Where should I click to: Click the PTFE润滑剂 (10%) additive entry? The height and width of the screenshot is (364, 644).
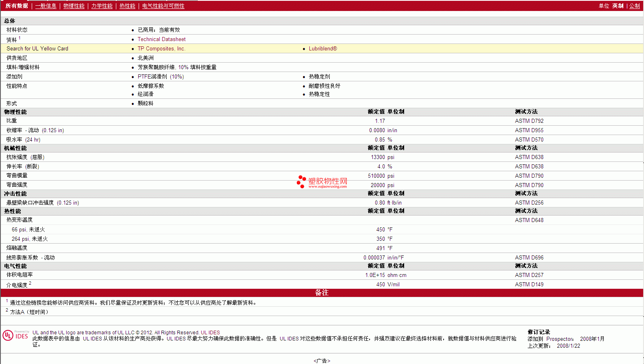[x=161, y=77]
